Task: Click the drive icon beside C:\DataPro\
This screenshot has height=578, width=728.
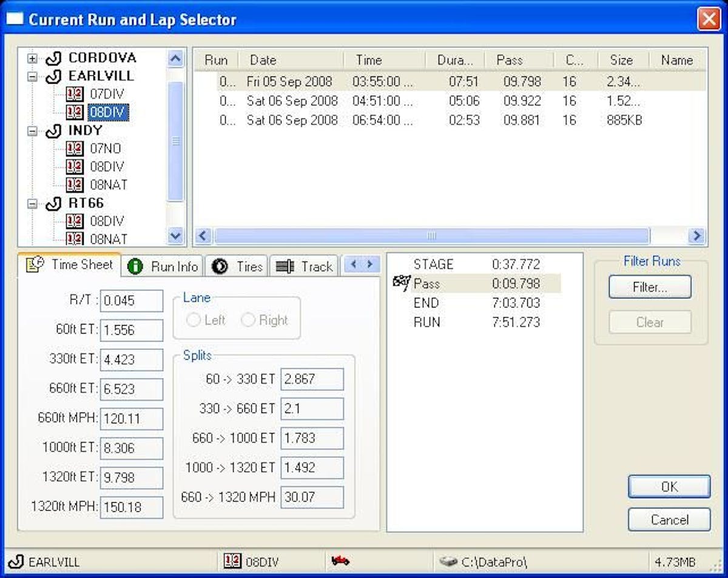Action: click(448, 562)
